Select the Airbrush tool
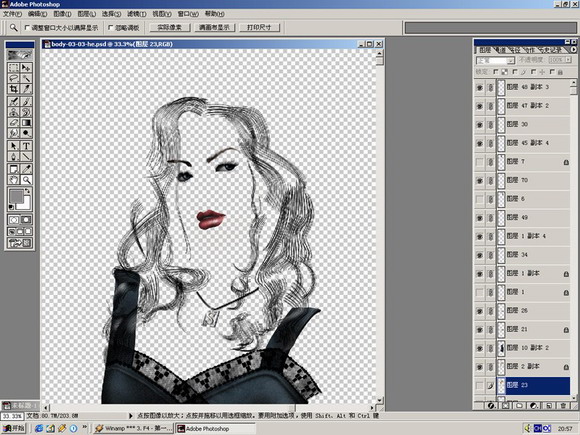This screenshot has width=580, height=435. [x=14, y=101]
